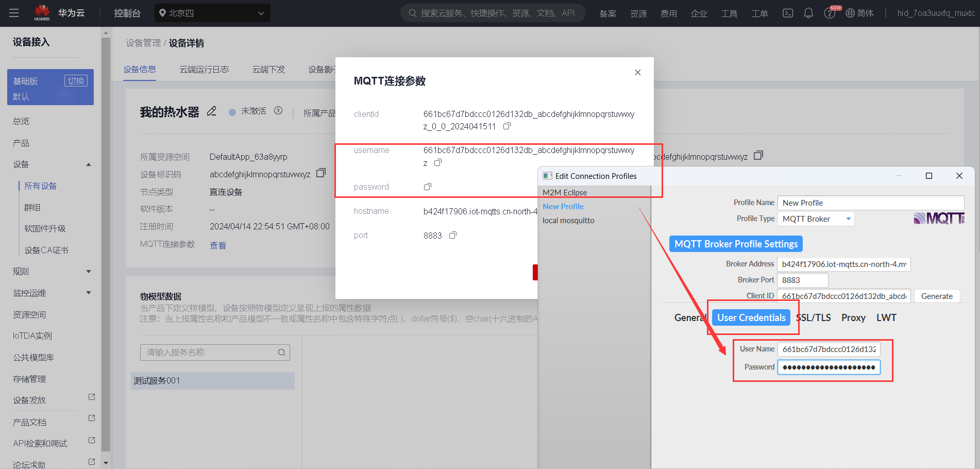980x469 pixels.
Task: Focus the cloud service search box
Action: coord(493,13)
